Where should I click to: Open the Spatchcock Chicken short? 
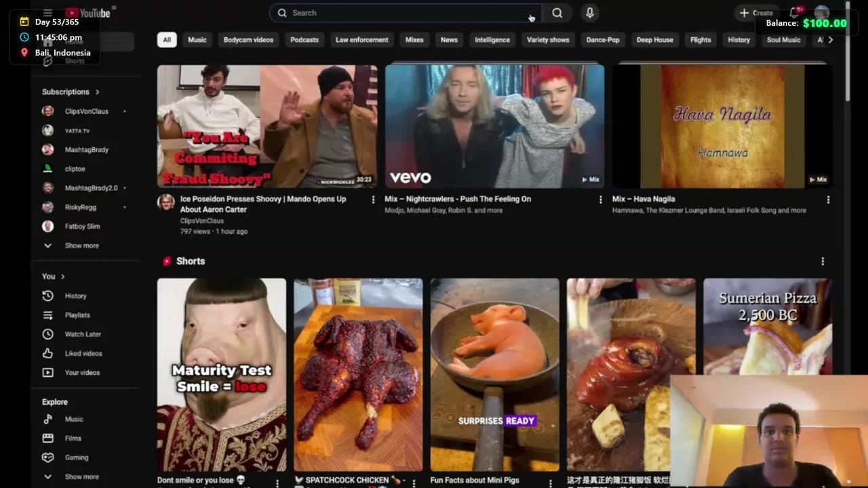click(358, 375)
